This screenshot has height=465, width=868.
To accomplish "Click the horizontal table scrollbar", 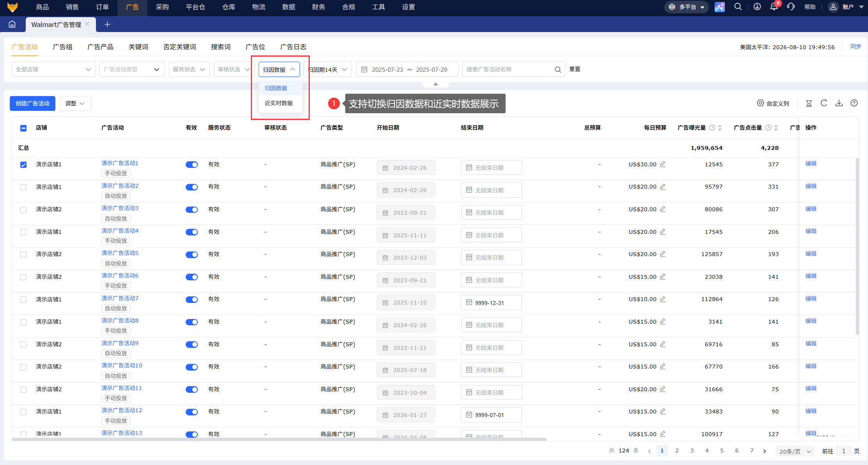I will 279,440.
